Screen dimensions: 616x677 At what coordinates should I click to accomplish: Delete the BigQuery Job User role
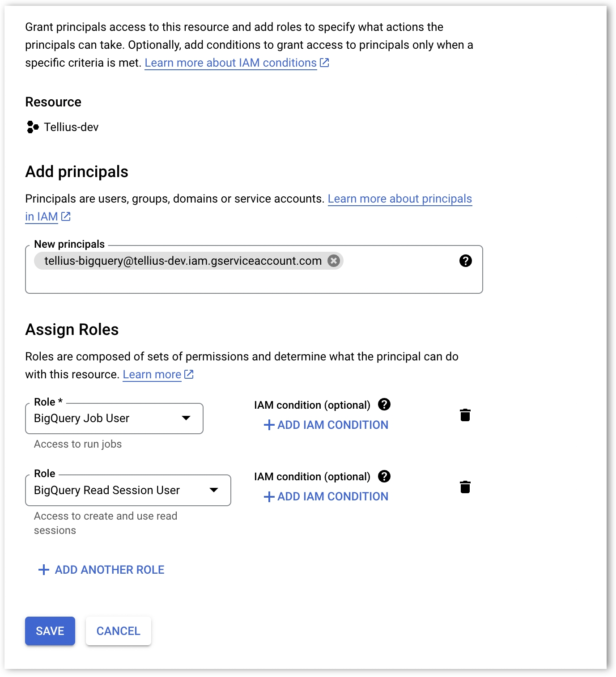tap(465, 415)
